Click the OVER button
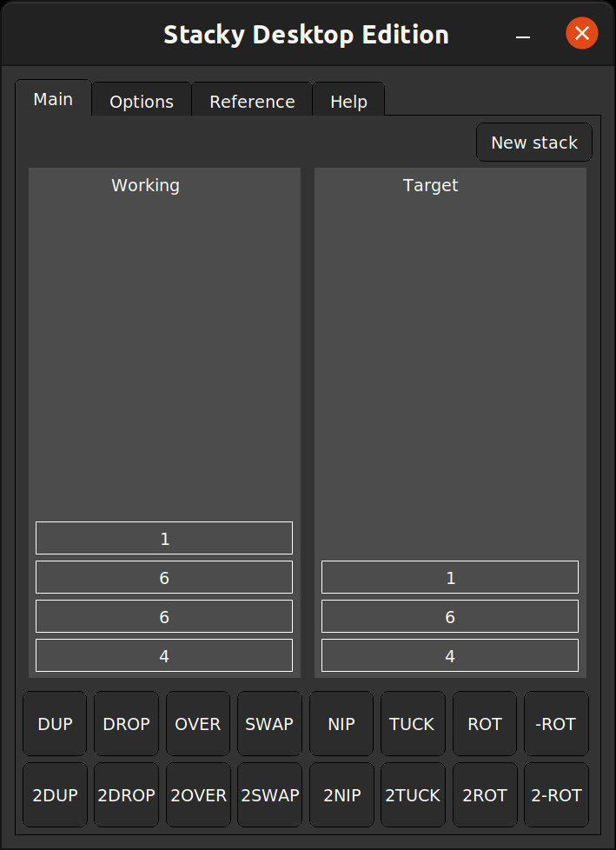Screen dimensions: 616x850 coord(197,723)
